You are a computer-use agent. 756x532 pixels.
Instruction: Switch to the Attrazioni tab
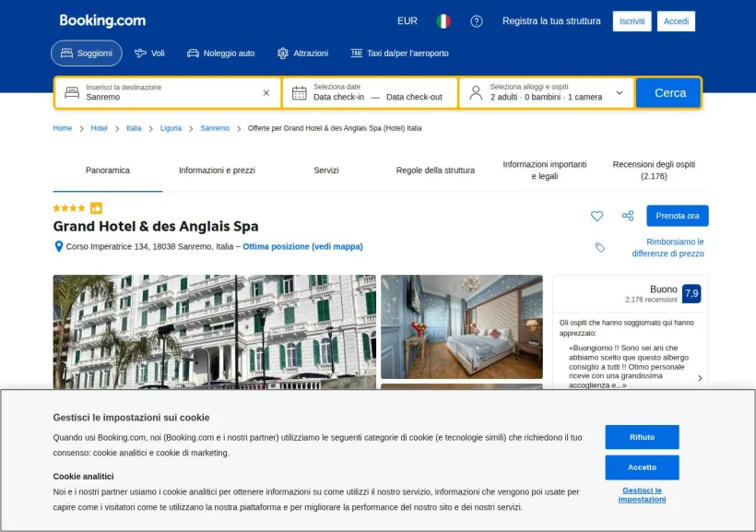click(302, 53)
